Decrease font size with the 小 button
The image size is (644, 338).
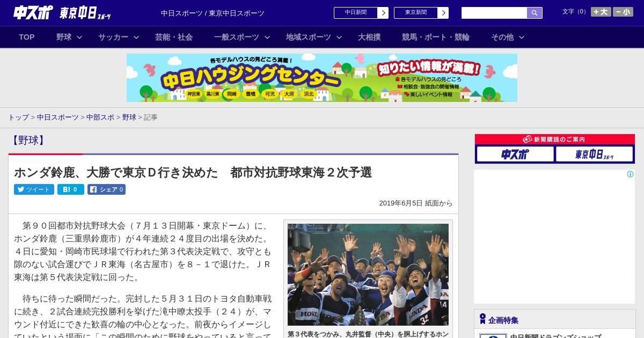pyautogui.click(x=623, y=12)
